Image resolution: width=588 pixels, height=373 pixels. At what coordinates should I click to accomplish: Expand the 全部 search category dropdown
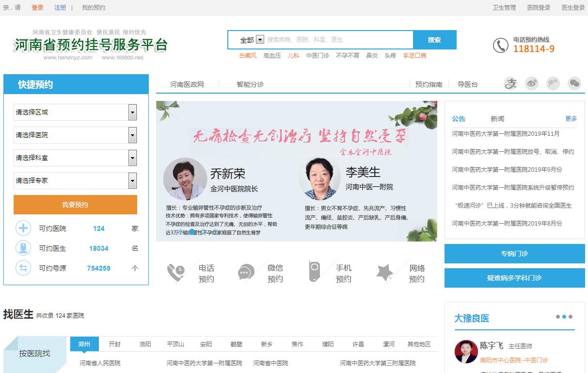coord(260,40)
